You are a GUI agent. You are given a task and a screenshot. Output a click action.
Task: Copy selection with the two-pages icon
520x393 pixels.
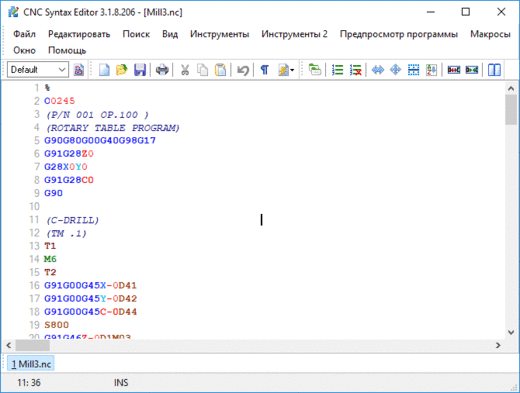pos(202,70)
